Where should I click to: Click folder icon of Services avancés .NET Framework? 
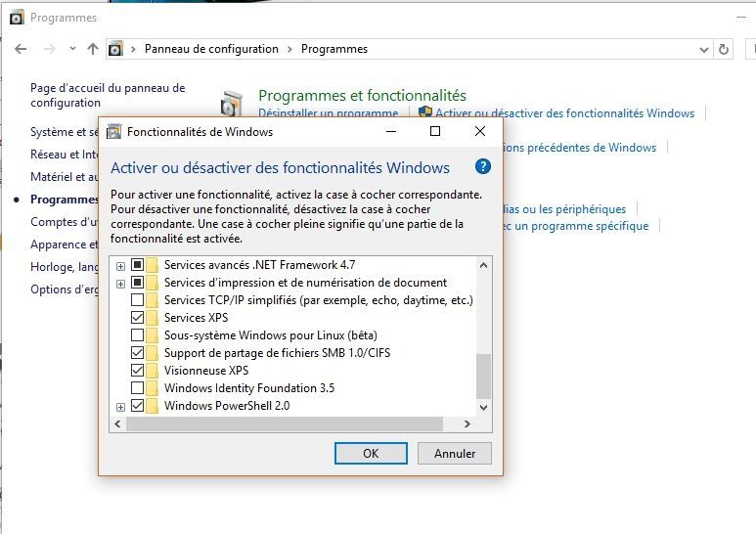coord(153,265)
